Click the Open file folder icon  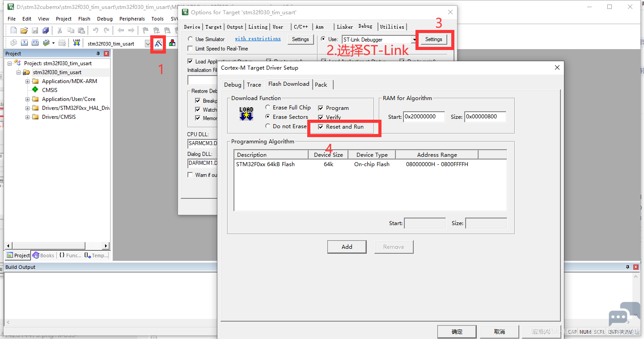tap(24, 30)
